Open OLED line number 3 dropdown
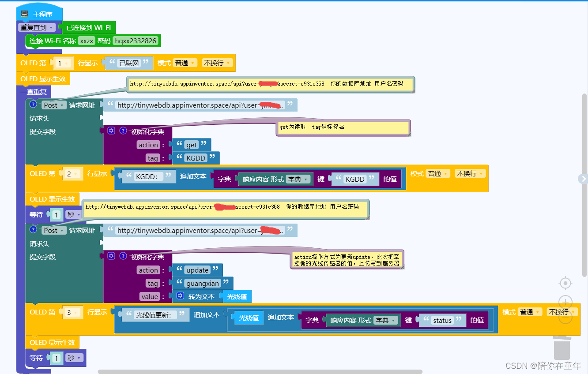The image size is (588, 374). point(72,312)
